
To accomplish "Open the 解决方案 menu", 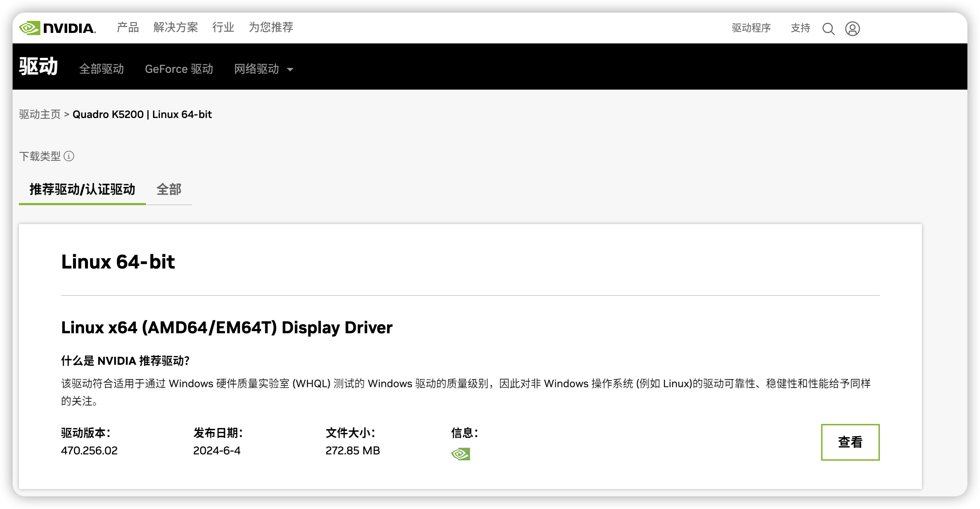I will pos(175,27).
